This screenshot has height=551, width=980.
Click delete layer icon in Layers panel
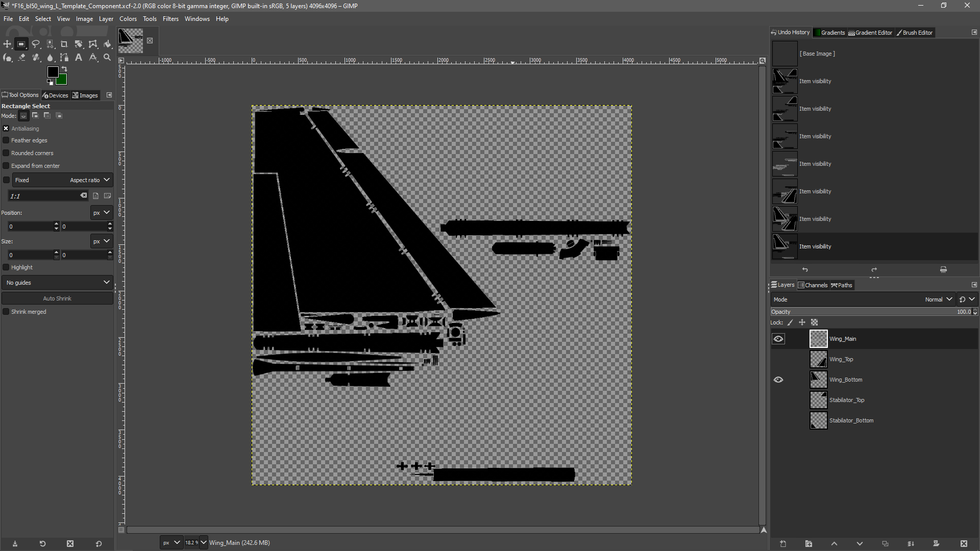963,544
